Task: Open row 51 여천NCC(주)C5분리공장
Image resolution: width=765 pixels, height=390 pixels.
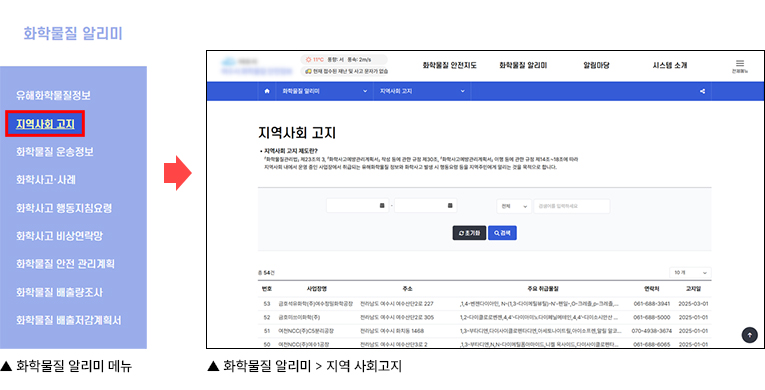Action: click(306, 331)
